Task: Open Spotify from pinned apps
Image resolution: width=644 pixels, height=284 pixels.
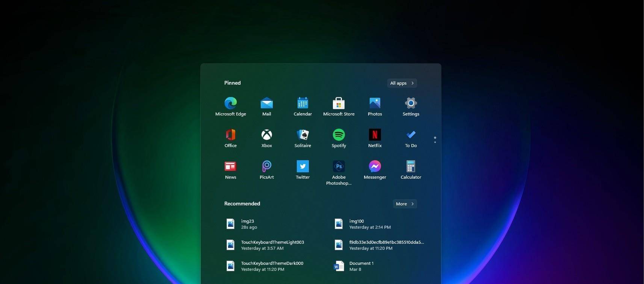Action: 339,138
